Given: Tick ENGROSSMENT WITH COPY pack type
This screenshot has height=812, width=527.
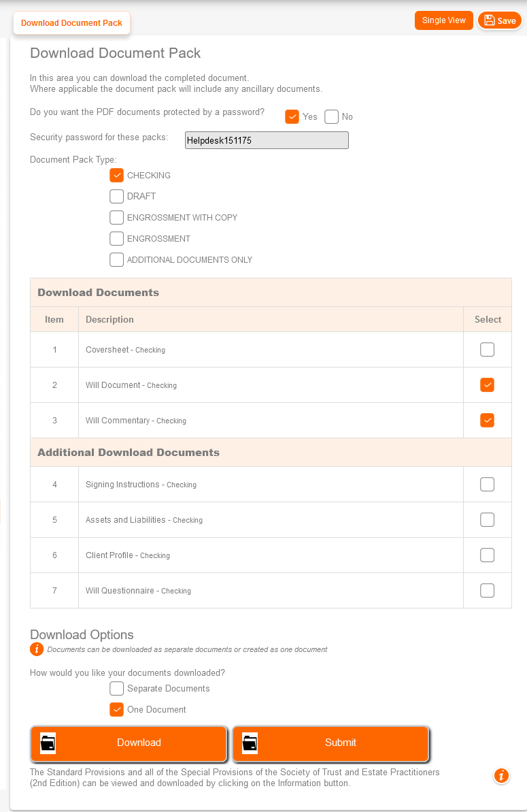Looking at the screenshot, I should (x=116, y=218).
